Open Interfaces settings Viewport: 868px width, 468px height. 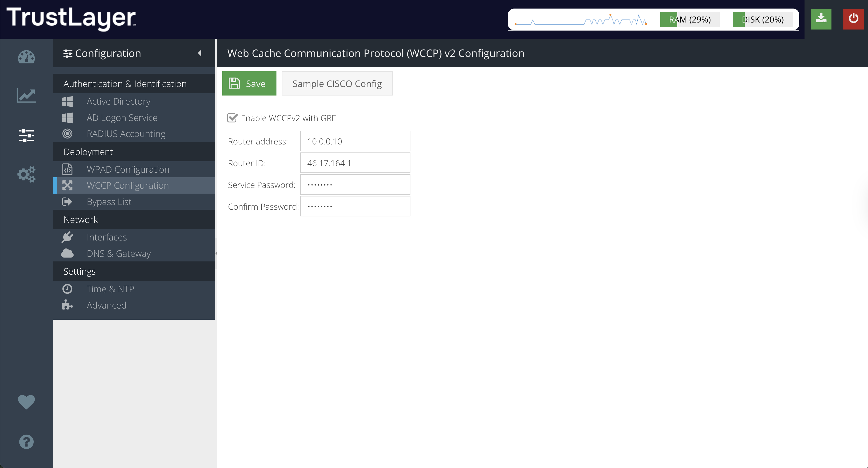(x=134, y=237)
